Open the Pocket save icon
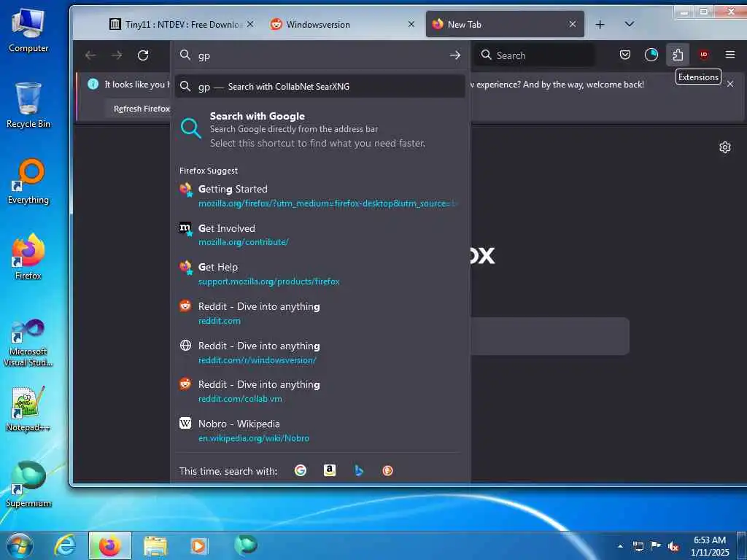This screenshot has width=747, height=560. [x=625, y=55]
